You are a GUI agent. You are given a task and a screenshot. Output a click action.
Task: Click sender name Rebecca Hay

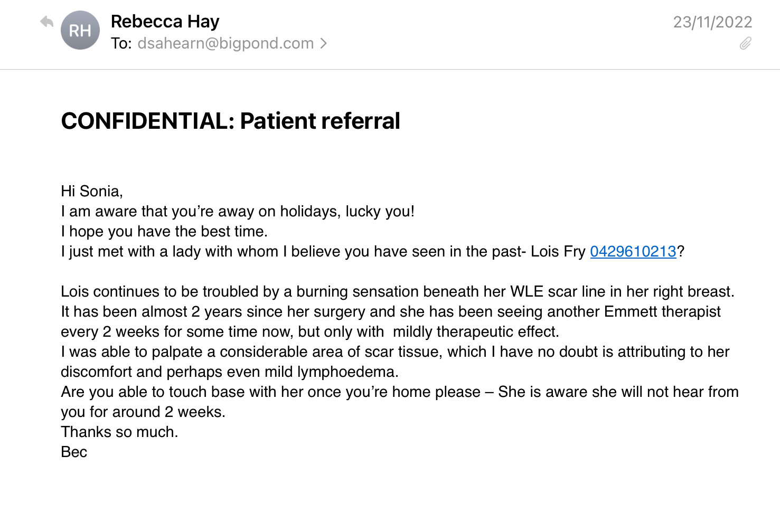tap(165, 22)
